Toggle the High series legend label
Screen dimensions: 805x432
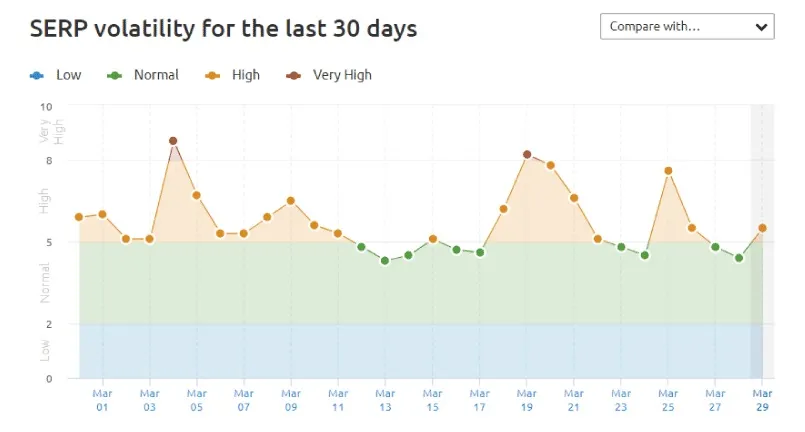(x=245, y=75)
